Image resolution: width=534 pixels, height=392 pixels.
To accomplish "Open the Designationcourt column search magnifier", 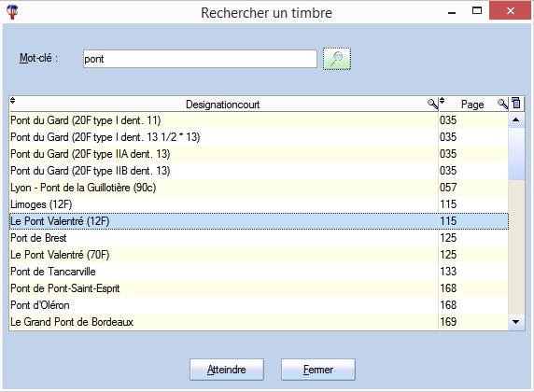I will click(x=432, y=104).
